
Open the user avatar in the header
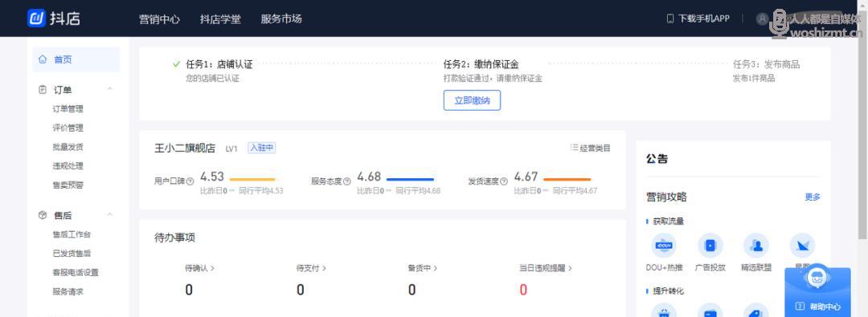(762, 18)
